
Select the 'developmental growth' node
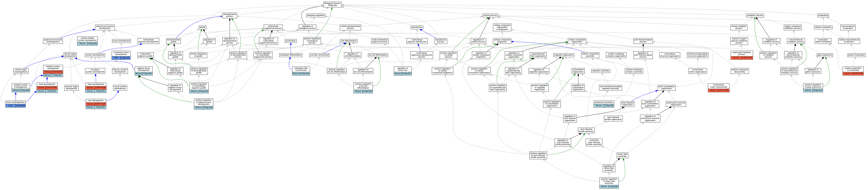tap(174, 41)
